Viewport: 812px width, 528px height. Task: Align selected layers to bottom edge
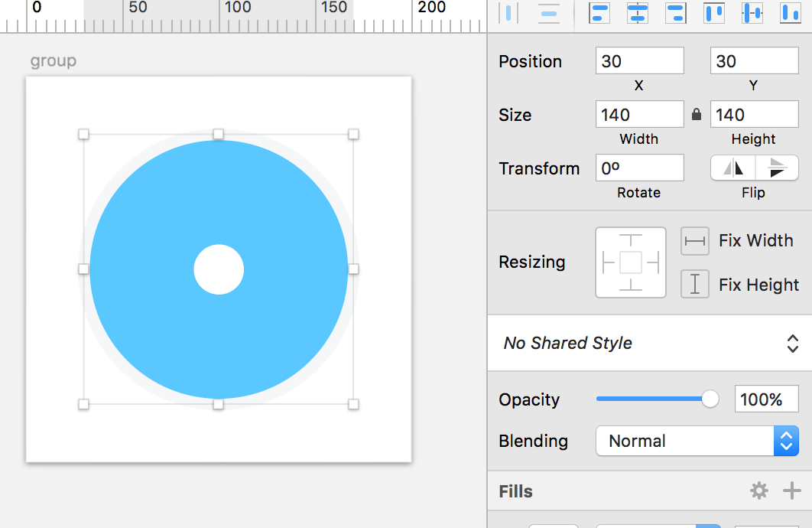[790, 13]
